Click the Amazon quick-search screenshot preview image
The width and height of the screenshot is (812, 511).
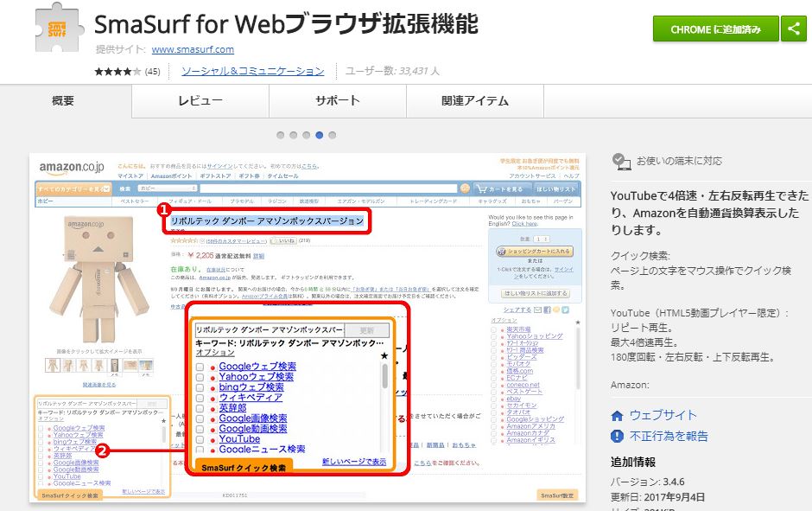[x=308, y=328]
